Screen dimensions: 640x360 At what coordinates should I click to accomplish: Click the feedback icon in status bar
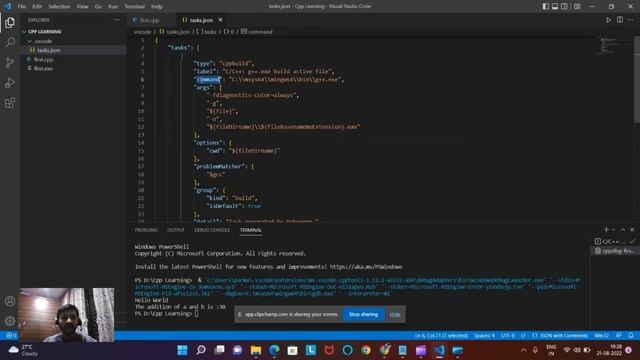(619, 336)
